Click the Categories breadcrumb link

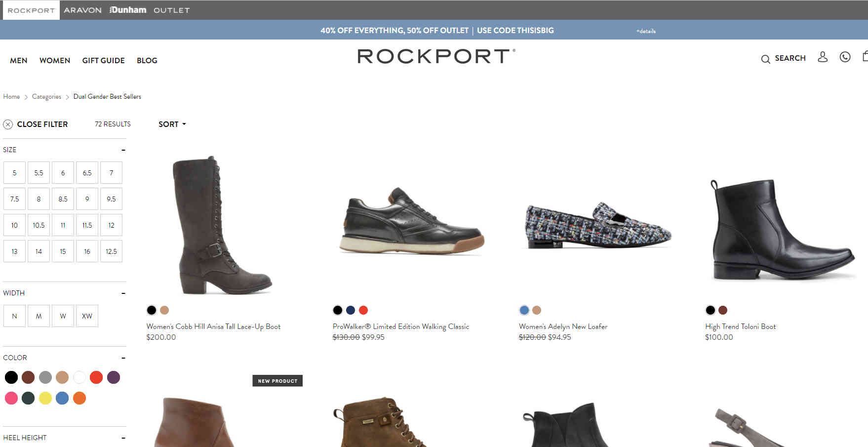(46, 97)
